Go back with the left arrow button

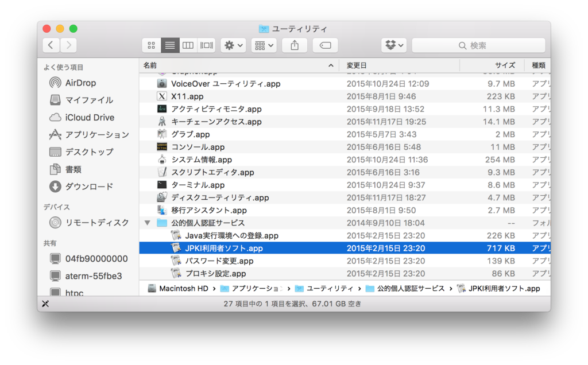coord(51,45)
